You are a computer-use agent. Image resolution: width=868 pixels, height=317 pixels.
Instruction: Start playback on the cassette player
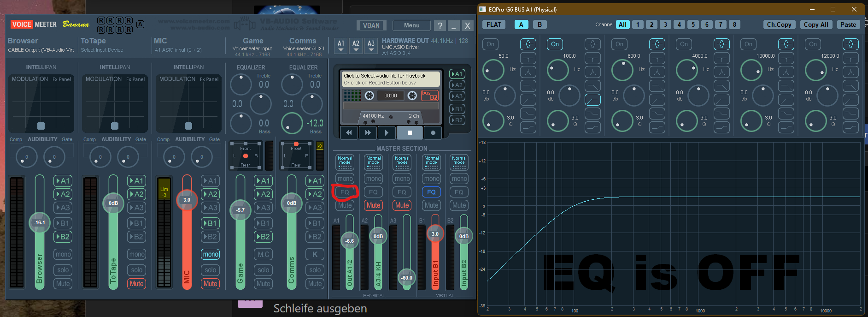[387, 133]
